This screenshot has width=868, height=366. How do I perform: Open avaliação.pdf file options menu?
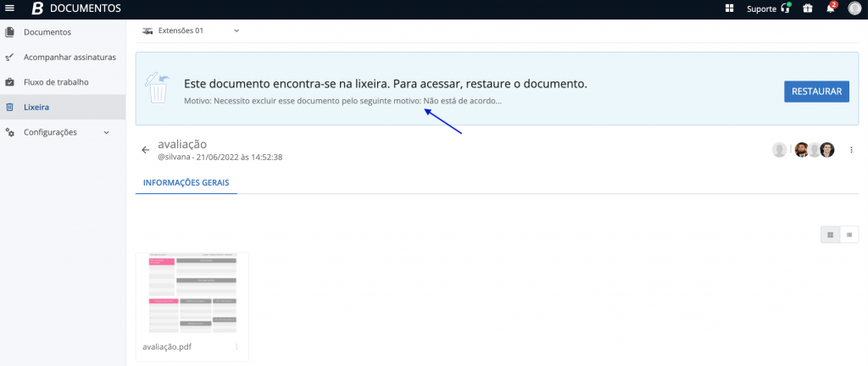236,347
